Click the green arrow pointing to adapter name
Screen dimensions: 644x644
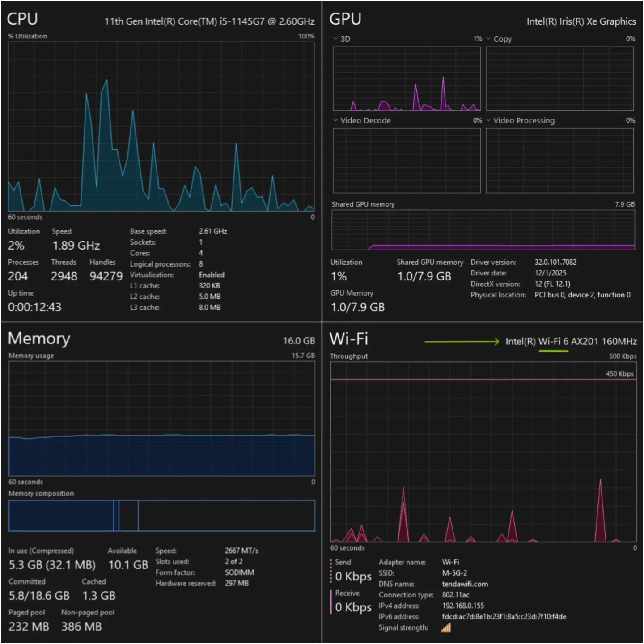462,342
